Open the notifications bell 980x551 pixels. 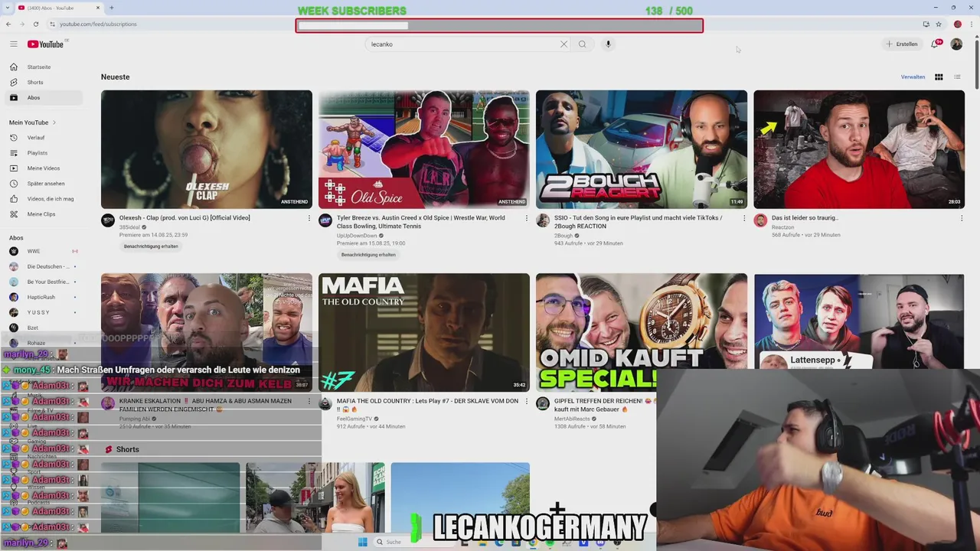pyautogui.click(x=935, y=44)
